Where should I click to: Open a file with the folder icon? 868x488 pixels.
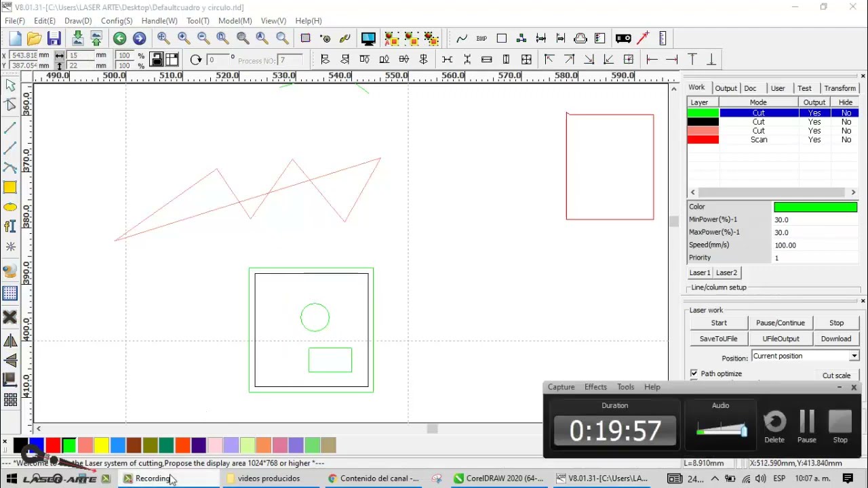35,39
